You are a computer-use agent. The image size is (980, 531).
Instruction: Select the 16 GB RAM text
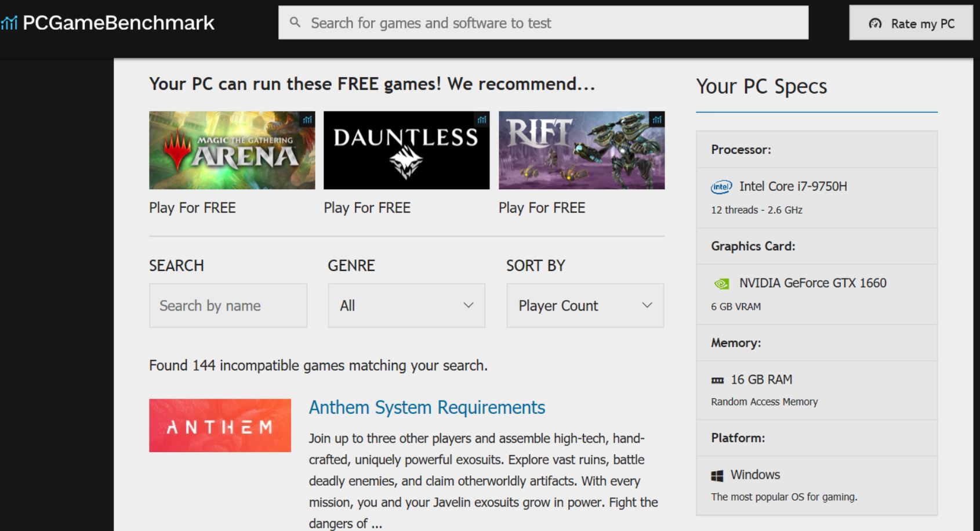[x=761, y=380]
